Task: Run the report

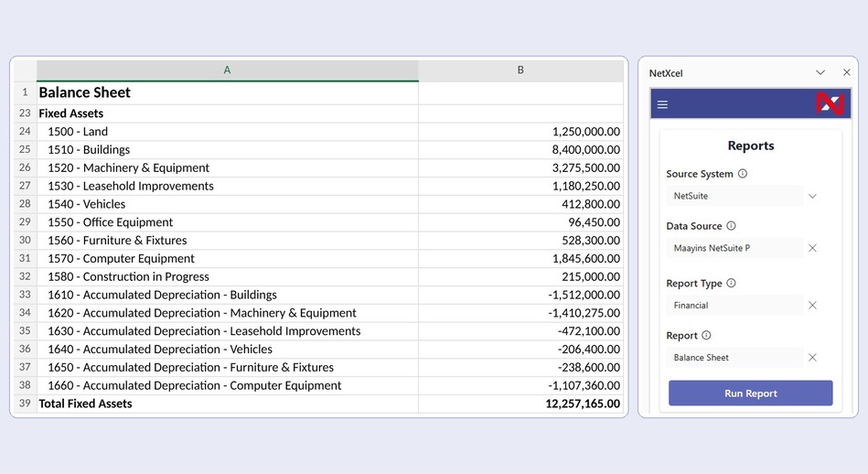Action: tap(750, 393)
